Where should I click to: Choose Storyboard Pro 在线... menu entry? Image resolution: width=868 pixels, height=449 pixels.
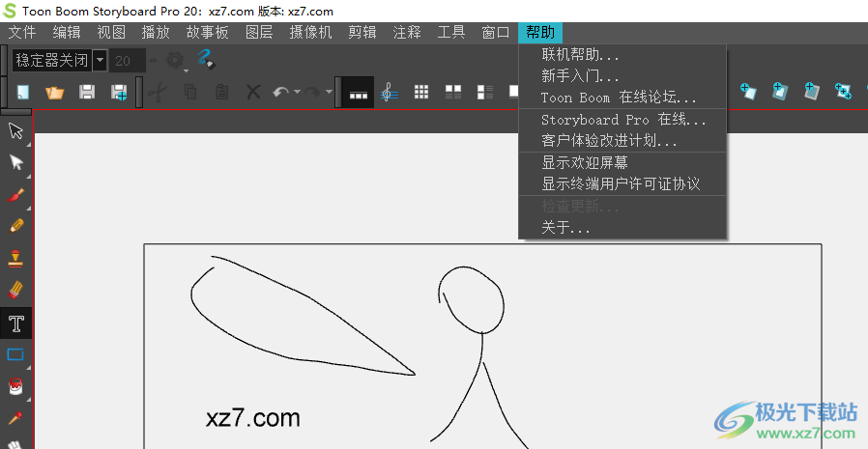pyautogui.click(x=622, y=120)
